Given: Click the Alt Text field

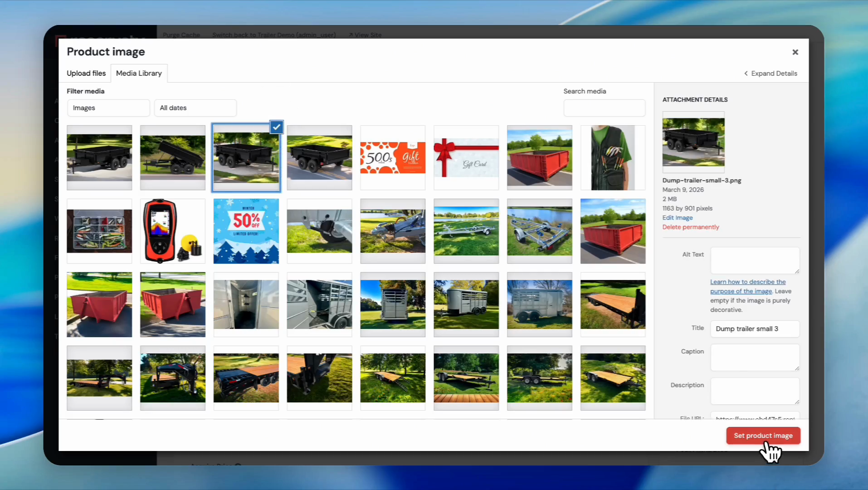Looking at the screenshot, I should point(755,260).
